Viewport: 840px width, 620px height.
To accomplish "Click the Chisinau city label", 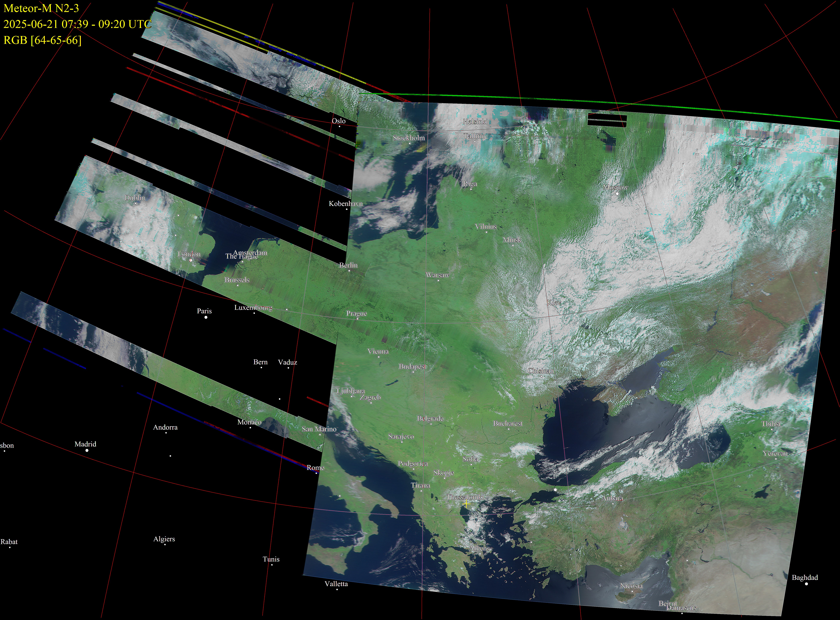I will 541,371.
